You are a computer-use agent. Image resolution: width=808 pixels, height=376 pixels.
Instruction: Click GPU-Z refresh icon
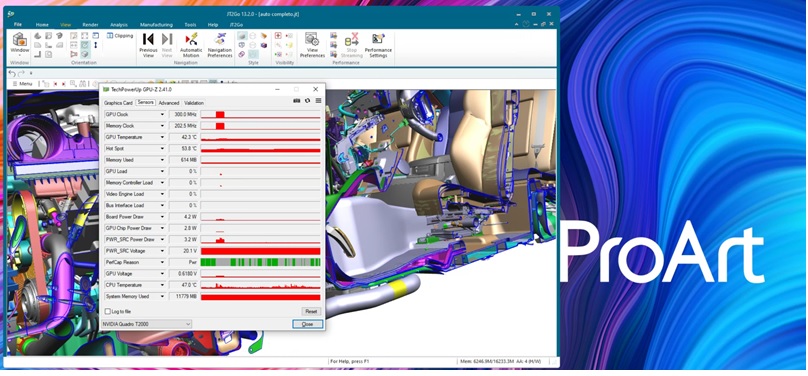coord(308,100)
